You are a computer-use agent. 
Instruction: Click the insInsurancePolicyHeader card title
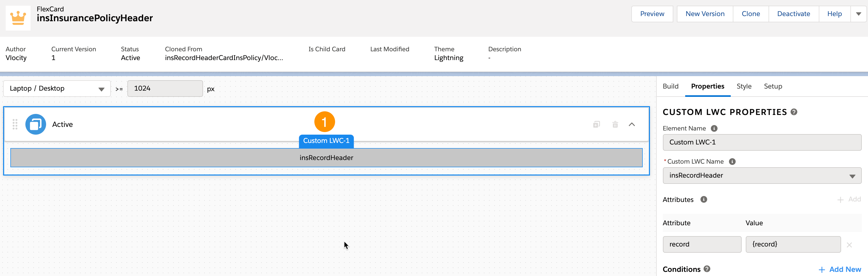[x=95, y=18]
